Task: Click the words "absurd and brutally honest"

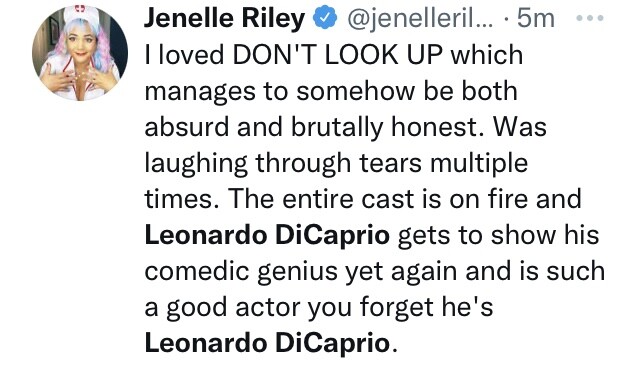Action: coord(311,127)
